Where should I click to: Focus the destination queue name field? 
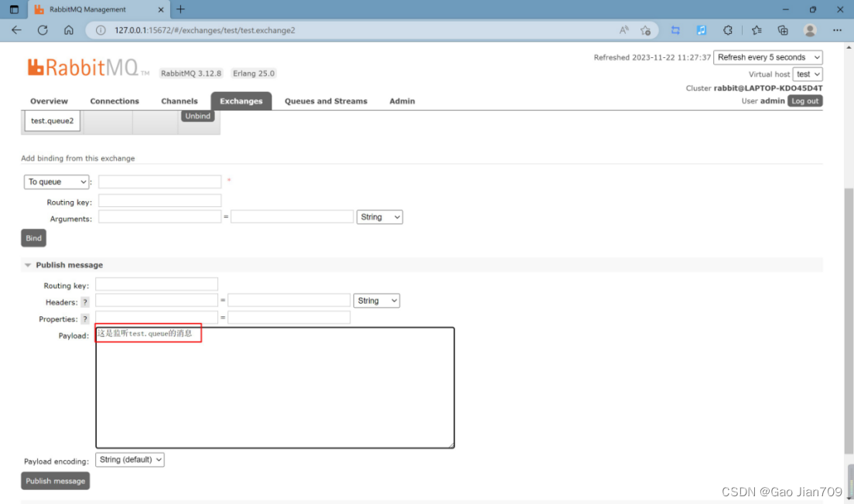click(x=159, y=181)
